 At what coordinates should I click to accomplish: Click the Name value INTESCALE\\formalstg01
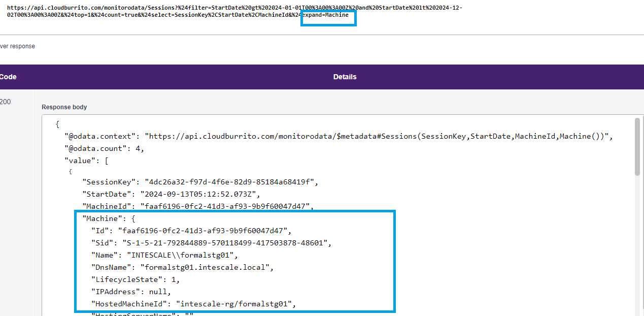coord(182,255)
